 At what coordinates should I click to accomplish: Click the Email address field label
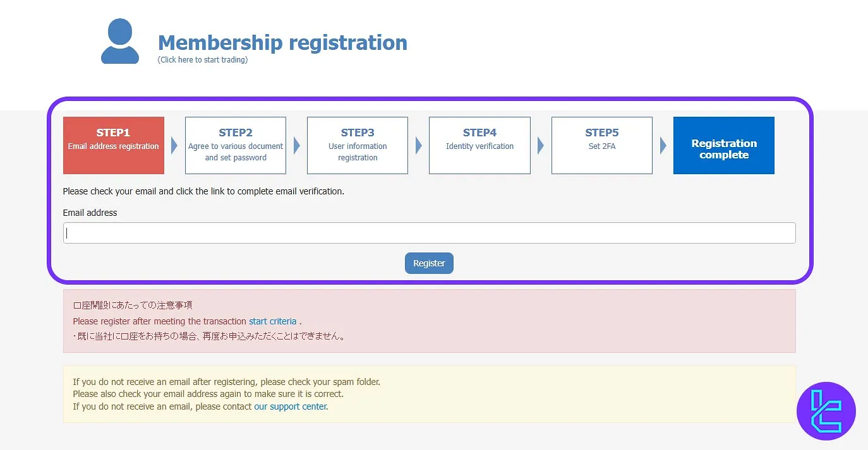point(90,213)
